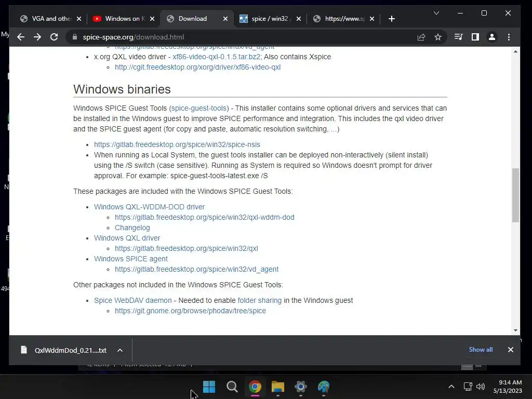Open the Chrome profile menu
532x399 pixels.
[492, 37]
